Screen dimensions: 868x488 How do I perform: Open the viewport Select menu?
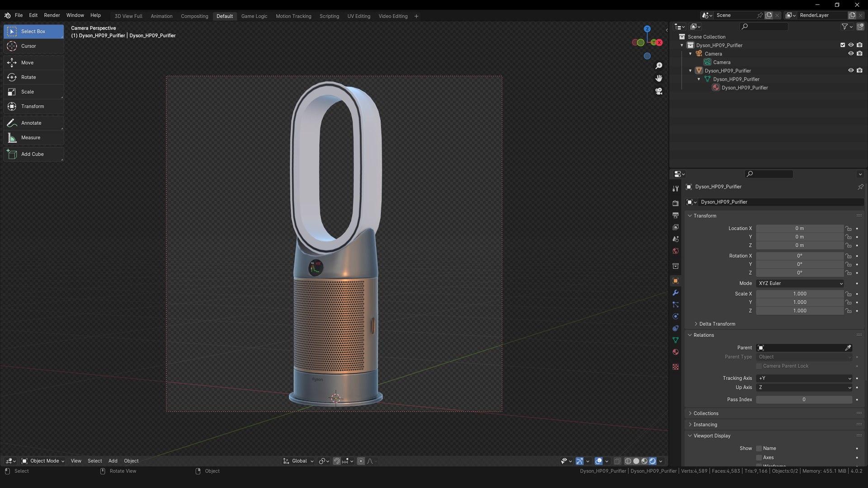[x=95, y=461]
